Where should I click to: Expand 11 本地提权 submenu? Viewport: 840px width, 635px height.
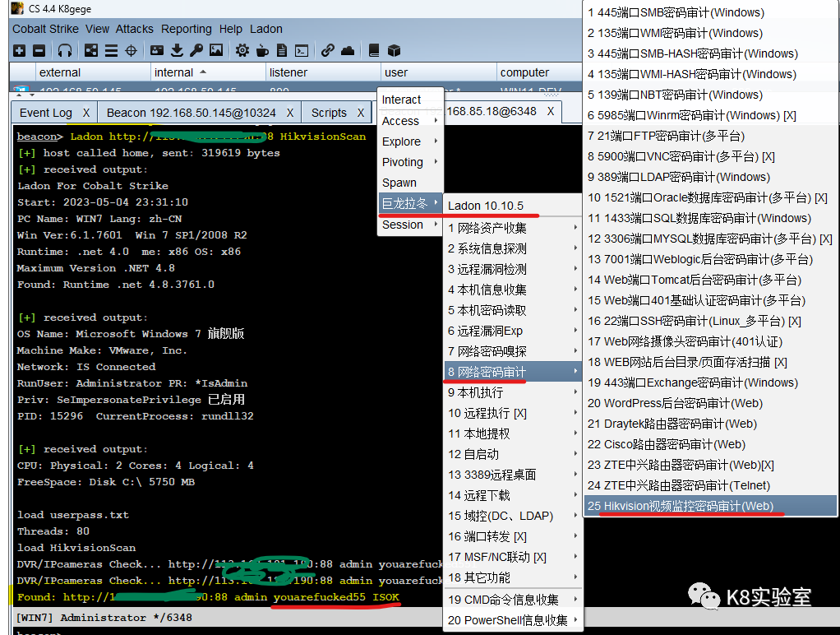pyautogui.click(x=513, y=433)
